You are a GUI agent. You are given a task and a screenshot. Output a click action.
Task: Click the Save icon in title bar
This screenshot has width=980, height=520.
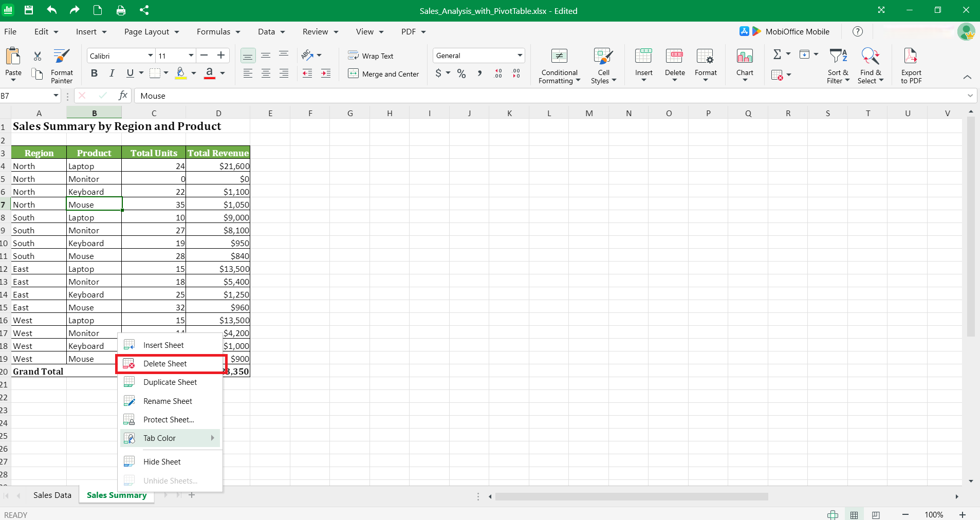click(x=29, y=10)
